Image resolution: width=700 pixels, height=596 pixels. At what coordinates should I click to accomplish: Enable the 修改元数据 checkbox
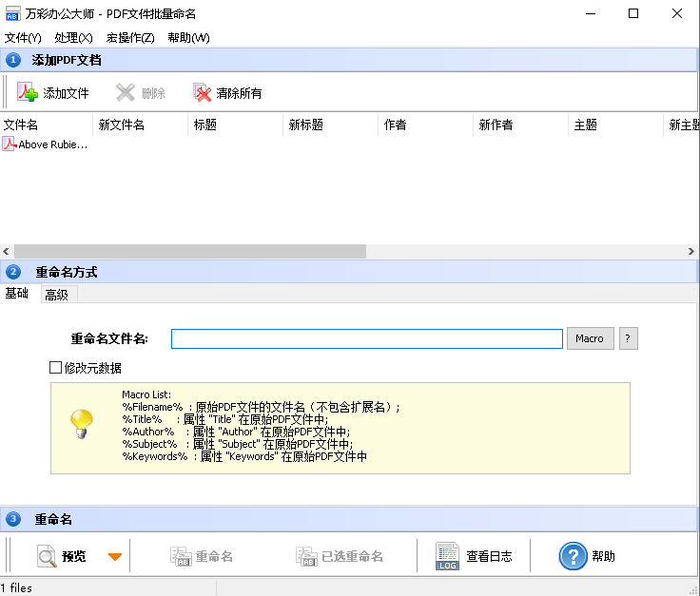click(55, 368)
